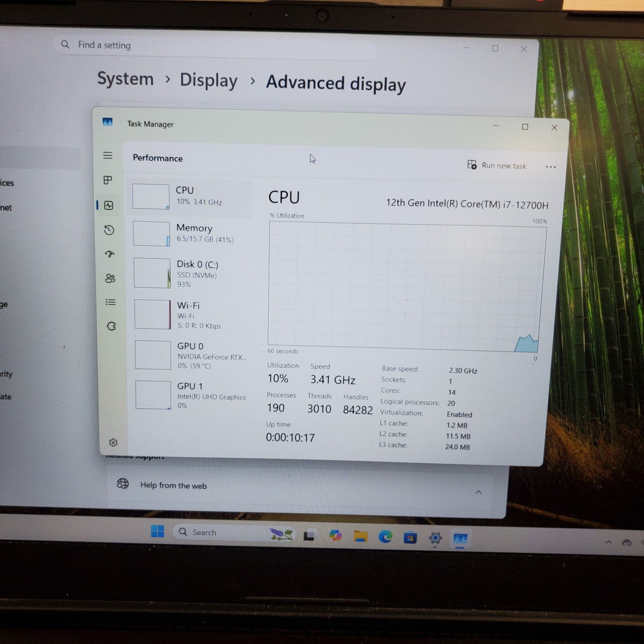Open Task Manager settings gear
644x644 pixels.
[x=113, y=443]
